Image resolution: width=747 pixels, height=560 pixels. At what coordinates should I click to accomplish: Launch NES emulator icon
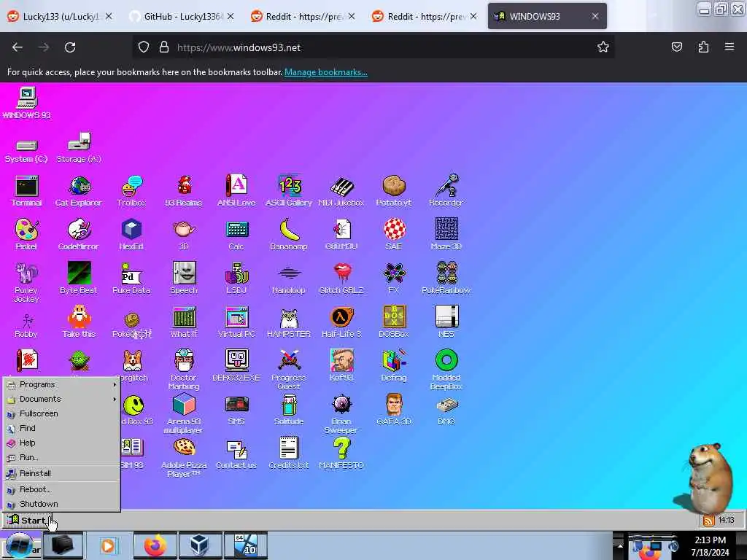pyautogui.click(x=446, y=322)
